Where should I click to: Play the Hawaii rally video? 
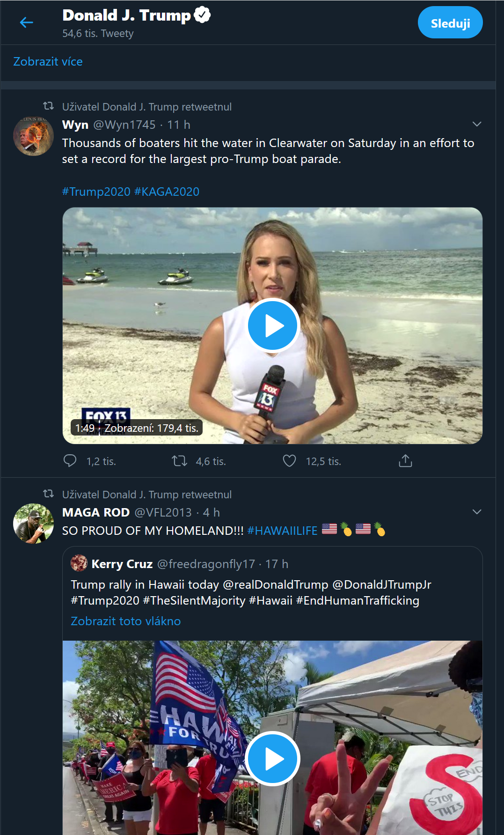click(x=273, y=758)
